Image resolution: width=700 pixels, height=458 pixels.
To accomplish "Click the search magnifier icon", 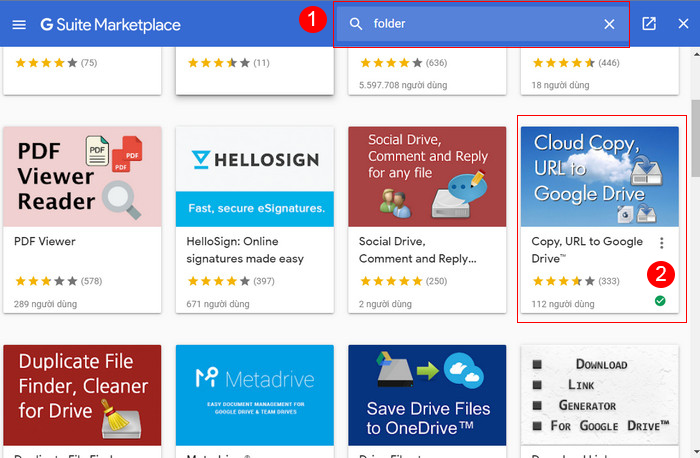I will tap(356, 24).
